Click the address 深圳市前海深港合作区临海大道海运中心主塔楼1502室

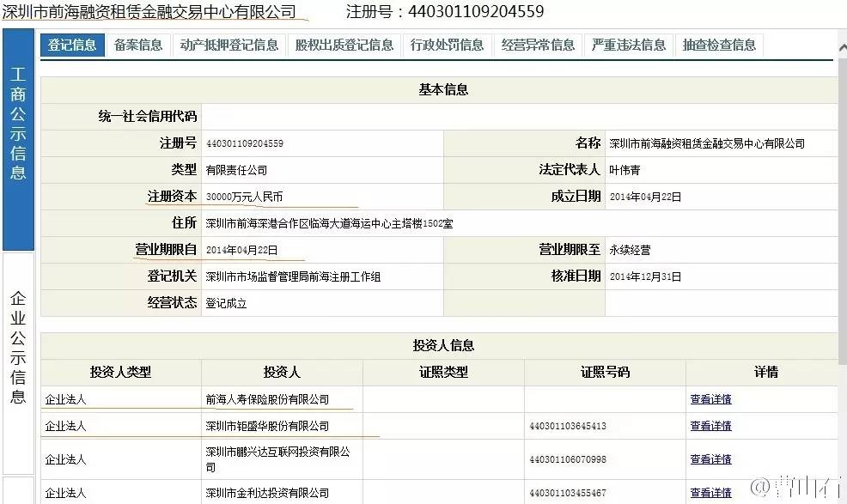330,223
